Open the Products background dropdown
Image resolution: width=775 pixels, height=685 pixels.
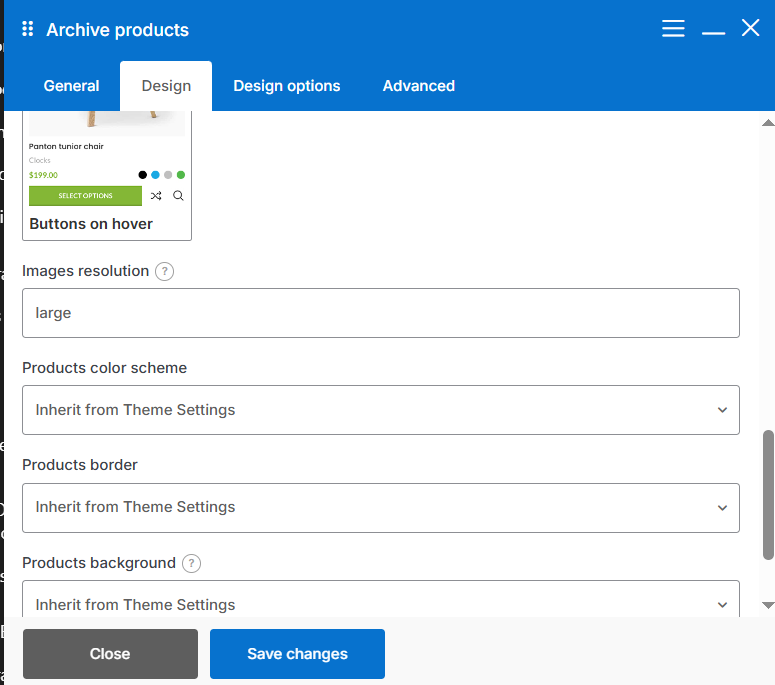[x=381, y=599]
